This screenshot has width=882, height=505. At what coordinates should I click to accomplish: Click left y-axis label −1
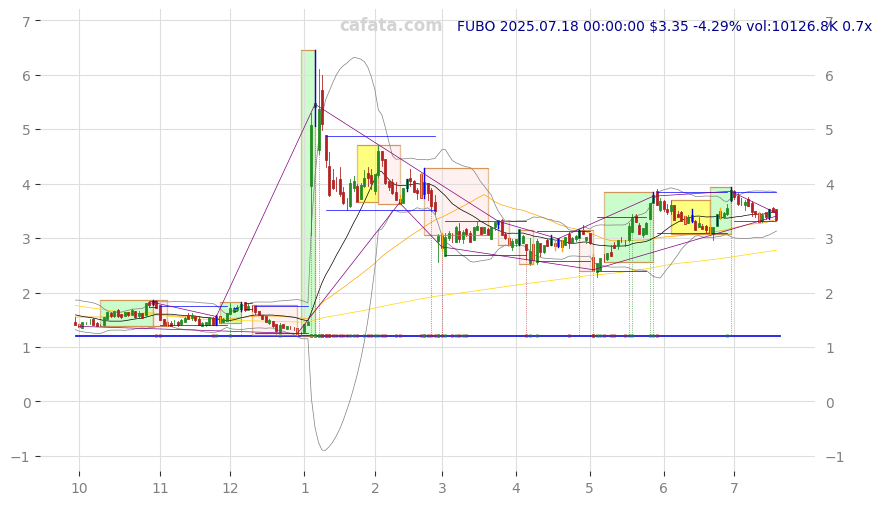tap(20, 457)
